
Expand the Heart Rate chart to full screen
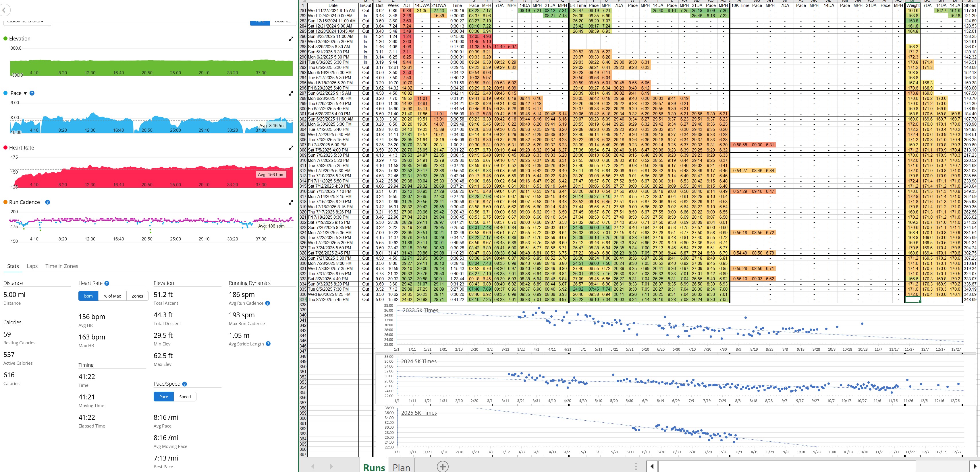[x=291, y=148]
